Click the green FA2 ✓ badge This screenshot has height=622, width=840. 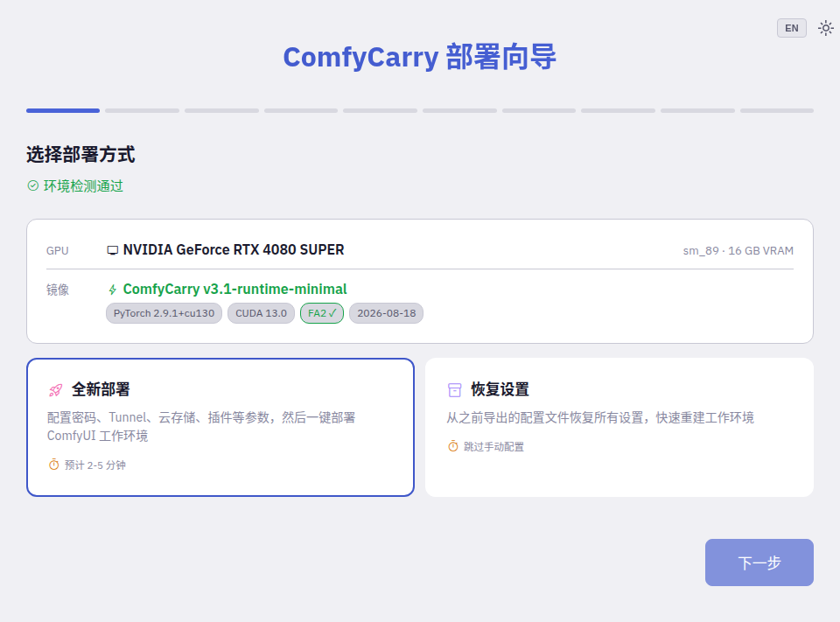[322, 313]
